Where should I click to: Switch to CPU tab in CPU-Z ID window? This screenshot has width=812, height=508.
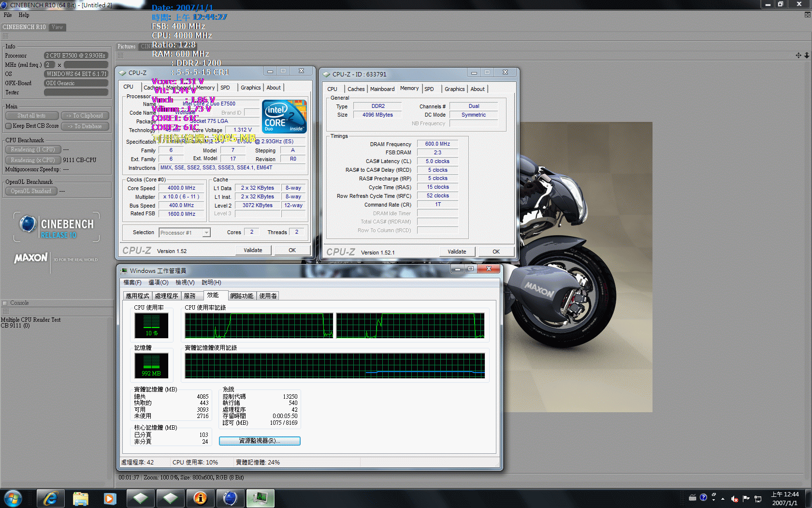click(332, 89)
